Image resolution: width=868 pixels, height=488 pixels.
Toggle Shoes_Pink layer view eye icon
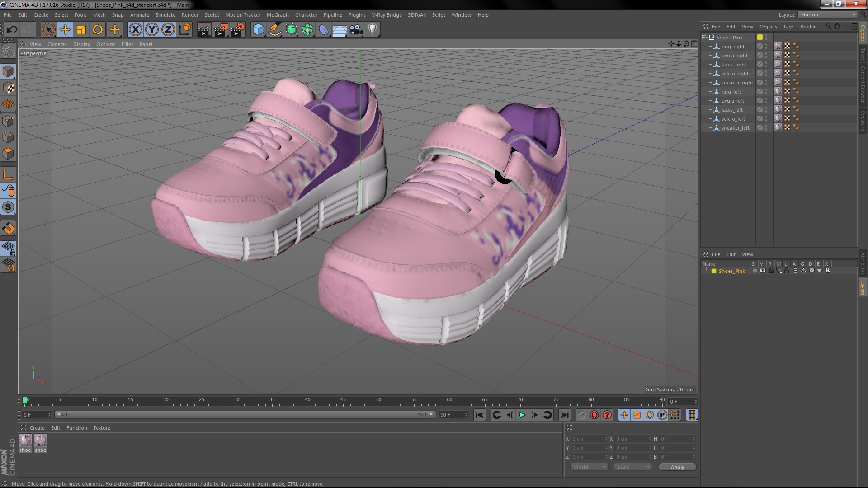coord(763,271)
